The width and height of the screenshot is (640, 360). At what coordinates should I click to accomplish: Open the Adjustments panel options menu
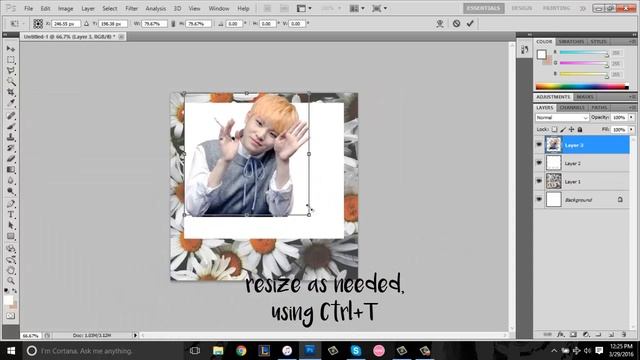632,97
